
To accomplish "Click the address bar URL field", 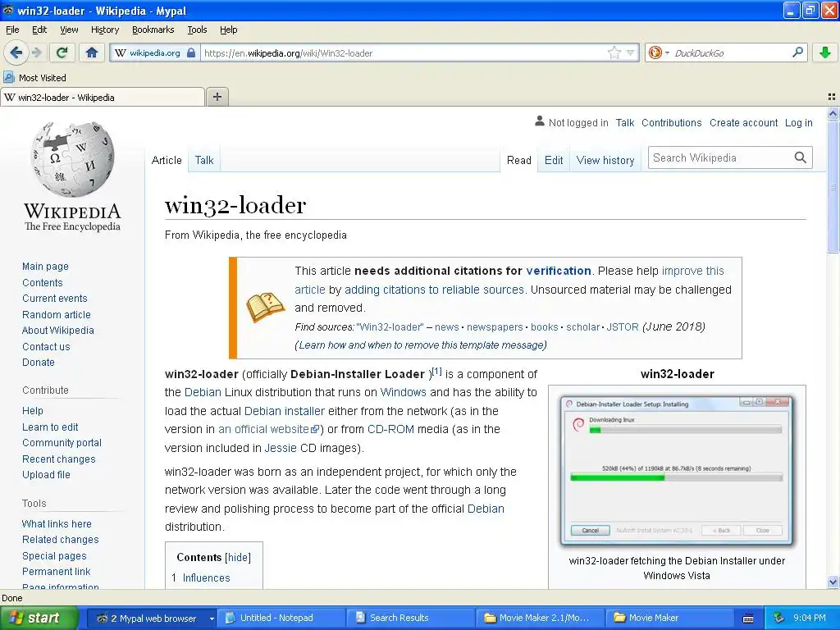I will [404, 52].
